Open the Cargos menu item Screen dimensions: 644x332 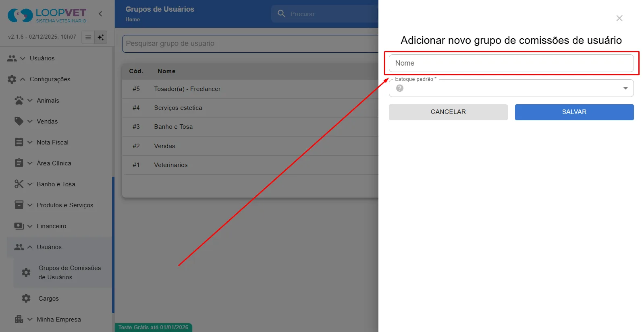[x=48, y=298]
